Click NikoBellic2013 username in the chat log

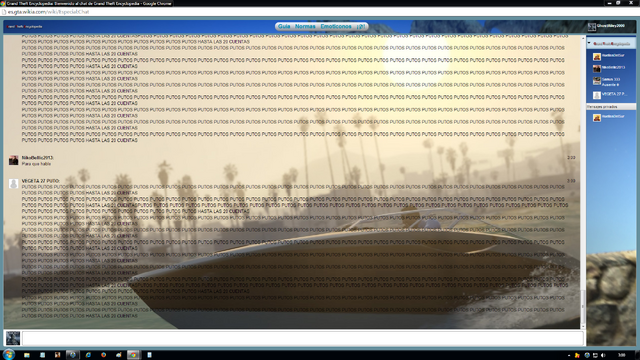point(37,158)
